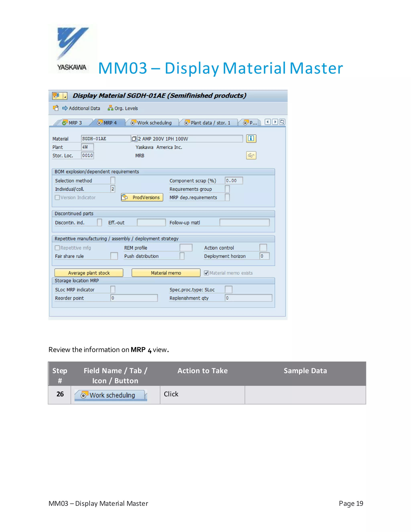Click the Replenishment qty field
The width and height of the screenshot is (411, 532).
[249, 298]
